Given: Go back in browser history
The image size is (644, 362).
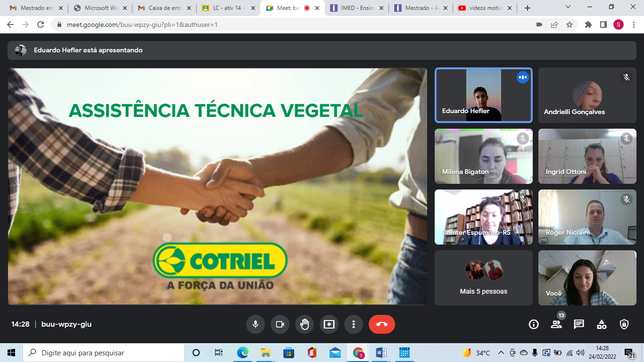Looking at the screenshot, I should (10, 25).
